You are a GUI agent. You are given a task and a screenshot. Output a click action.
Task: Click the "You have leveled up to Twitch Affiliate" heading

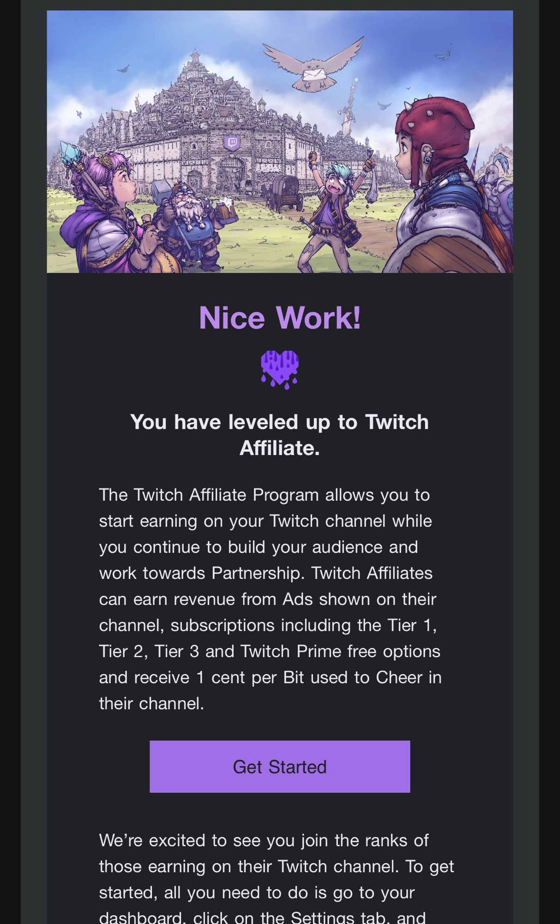point(280,435)
